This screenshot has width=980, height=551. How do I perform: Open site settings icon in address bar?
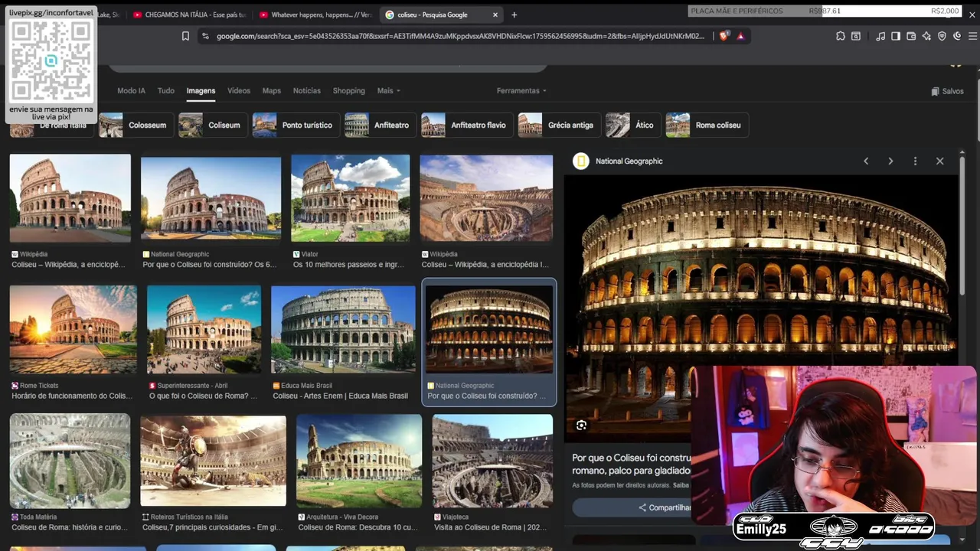coord(205,36)
